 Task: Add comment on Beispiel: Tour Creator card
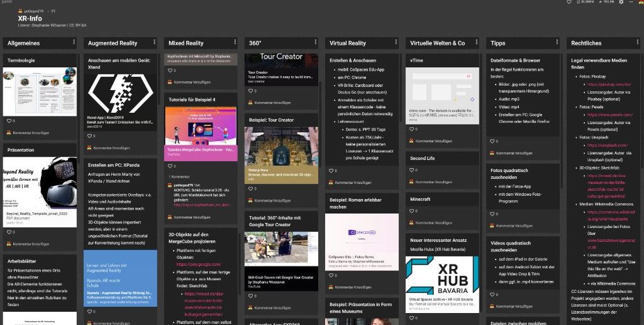(273, 200)
